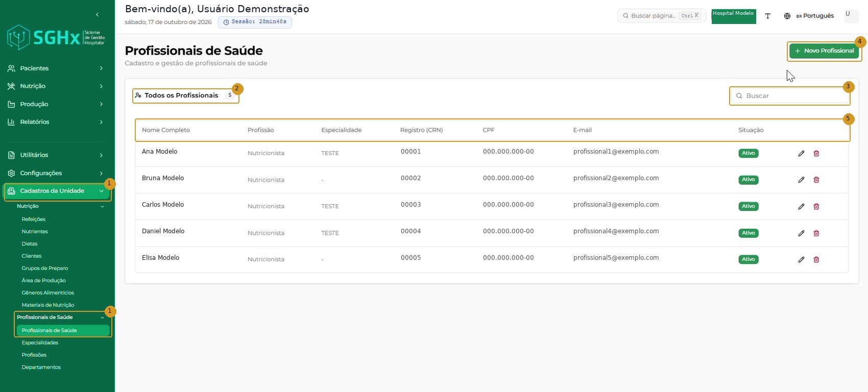The height and width of the screenshot is (392, 868).
Task: Click the session timer clock badge
Action: [x=255, y=22]
